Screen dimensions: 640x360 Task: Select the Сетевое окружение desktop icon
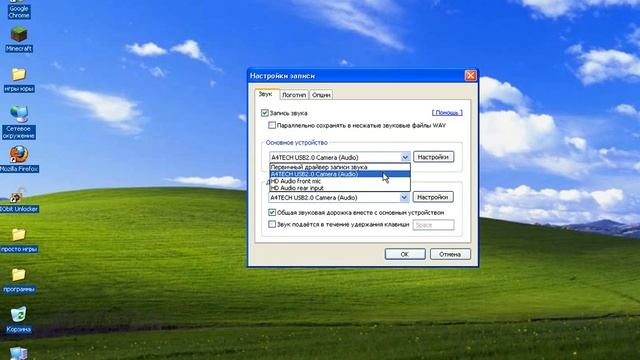tap(19, 122)
